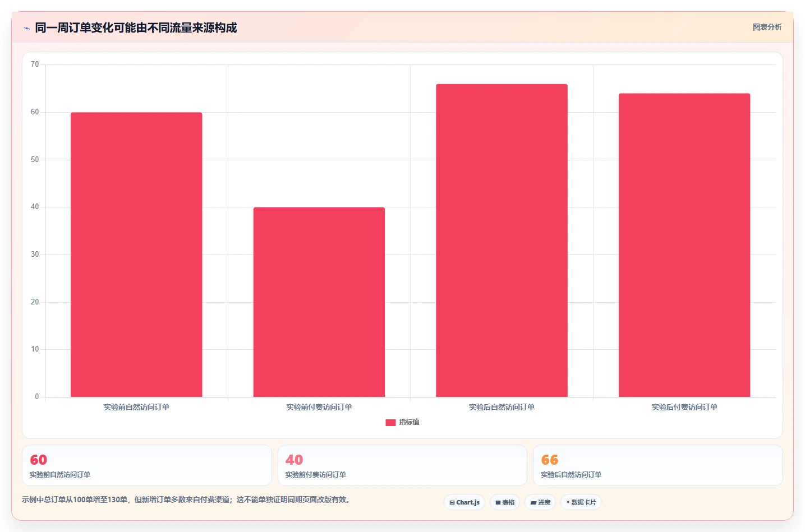The width and height of the screenshot is (805, 532).
Task: Click the 数据卡片 tag button
Action: 581,502
